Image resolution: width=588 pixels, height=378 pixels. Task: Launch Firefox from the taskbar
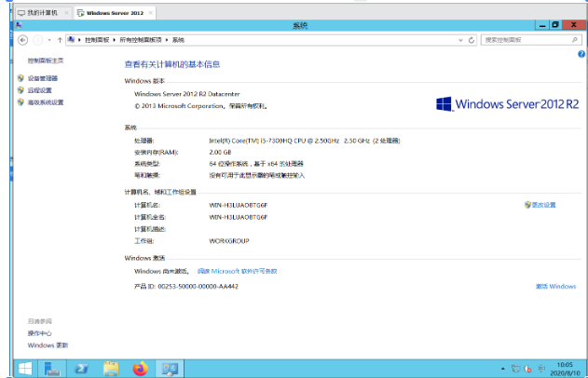(x=141, y=369)
